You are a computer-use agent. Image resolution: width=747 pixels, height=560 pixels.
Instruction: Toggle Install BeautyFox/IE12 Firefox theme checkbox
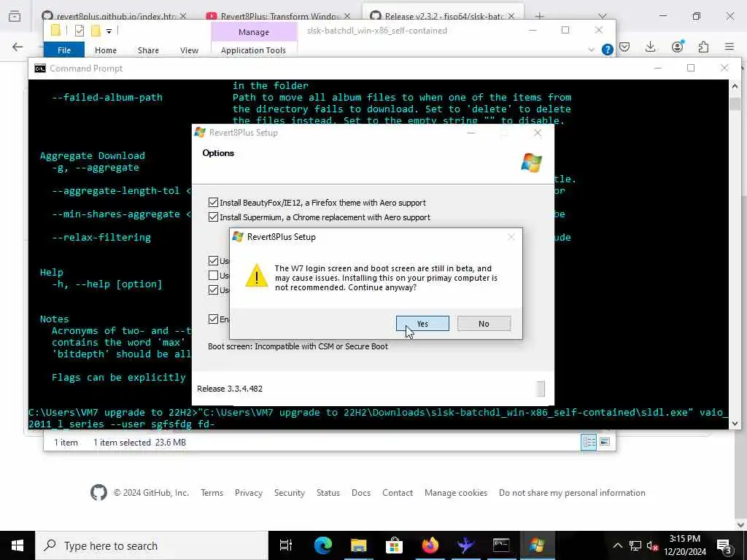click(214, 203)
